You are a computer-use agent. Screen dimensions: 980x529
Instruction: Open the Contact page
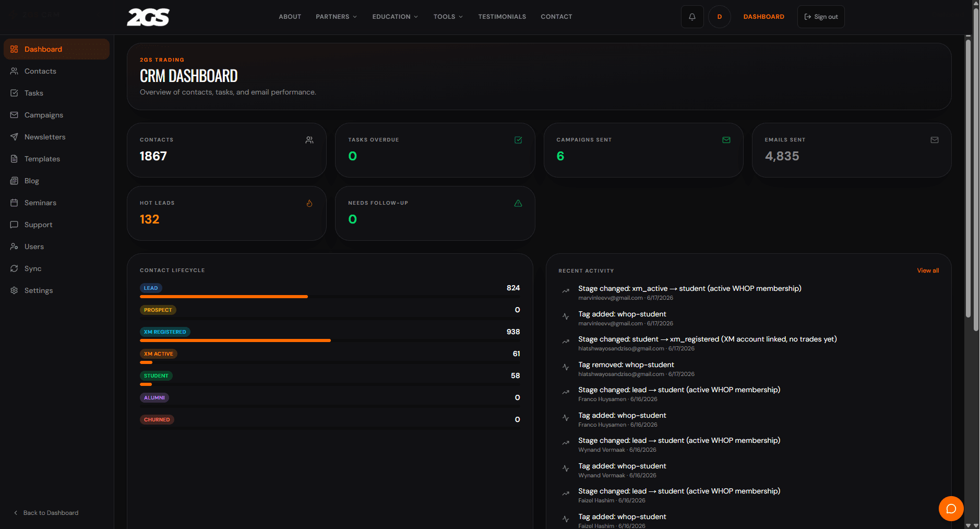tap(556, 17)
